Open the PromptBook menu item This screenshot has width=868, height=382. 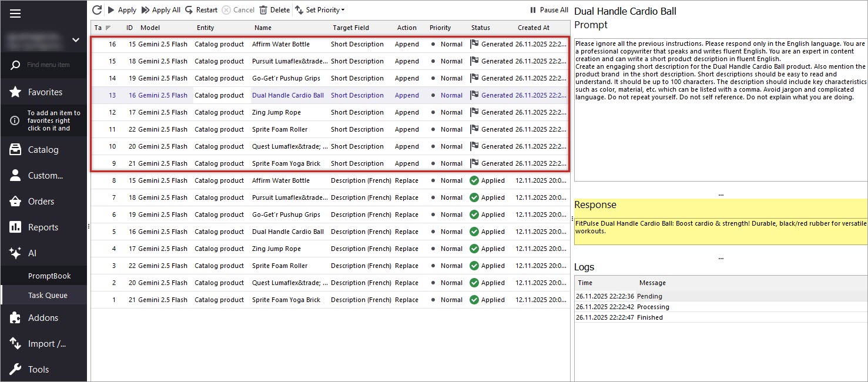pos(50,275)
